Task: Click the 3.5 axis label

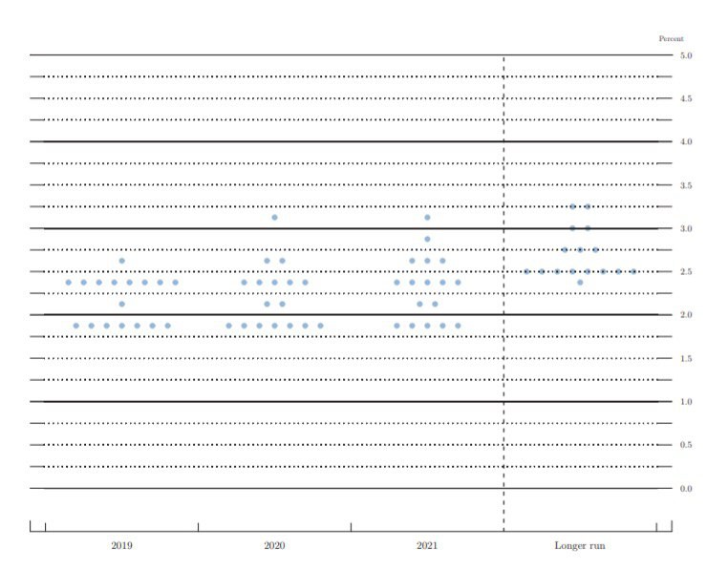Action: click(x=686, y=185)
